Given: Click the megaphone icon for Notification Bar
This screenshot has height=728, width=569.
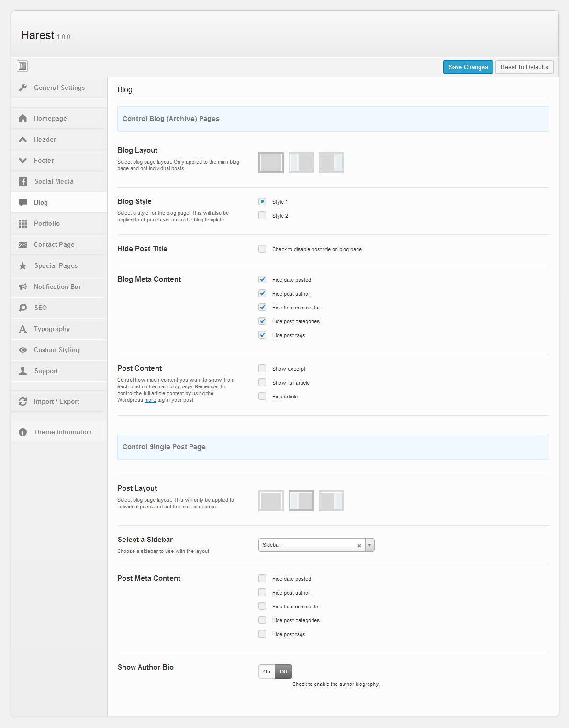Looking at the screenshot, I should pyautogui.click(x=22, y=287).
